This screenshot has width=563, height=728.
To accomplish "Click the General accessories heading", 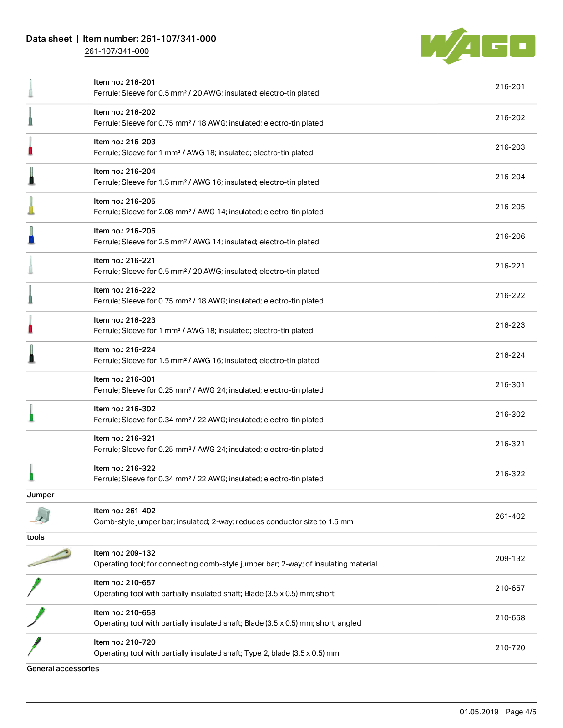I will pos(63,668).
